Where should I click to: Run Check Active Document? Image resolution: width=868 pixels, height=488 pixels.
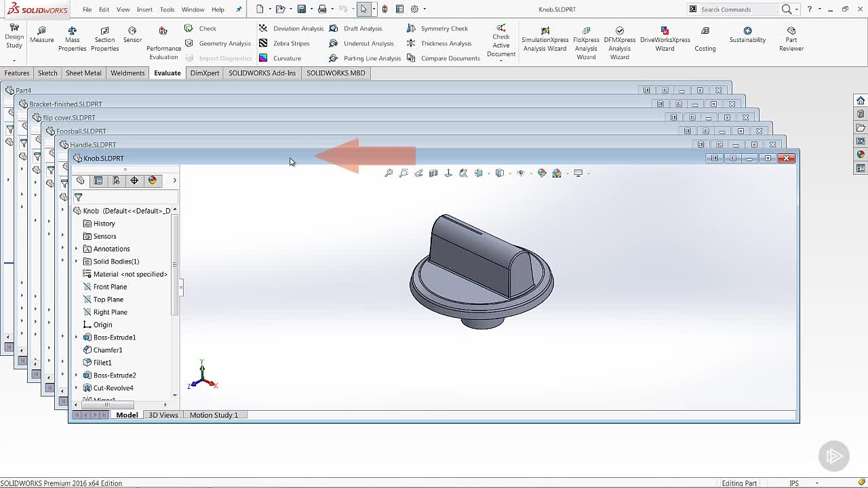click(x=501, y=42)
